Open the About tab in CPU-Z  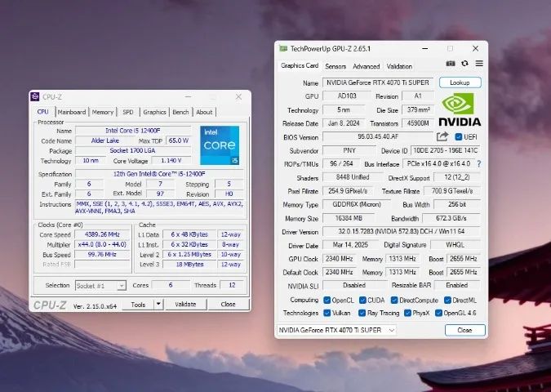[x=204, y=112]
